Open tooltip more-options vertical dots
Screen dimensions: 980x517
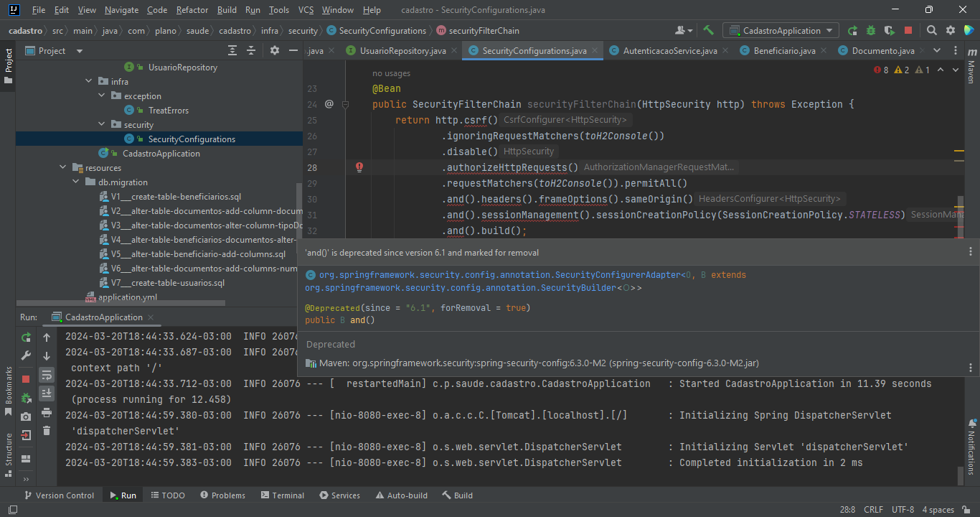tap(971, 252)
